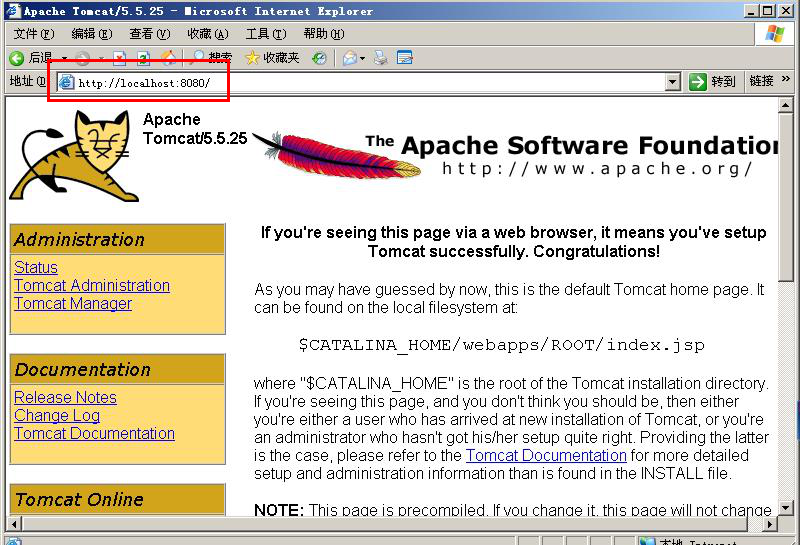This screenshot has height=545, width=800.
Task: Click the horizontal scrollbar right arrow
Action: tap(770, 524)
